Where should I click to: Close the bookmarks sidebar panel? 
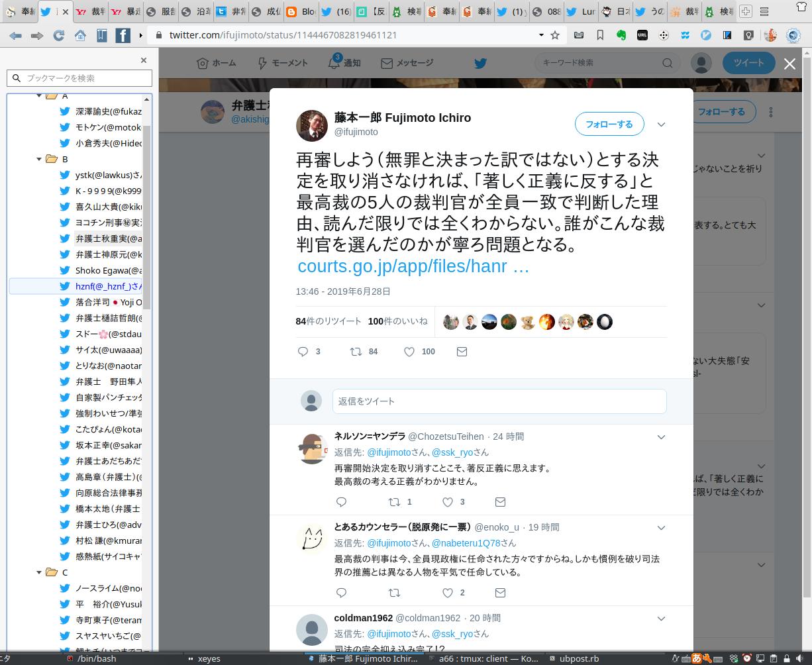coord(144,60)
